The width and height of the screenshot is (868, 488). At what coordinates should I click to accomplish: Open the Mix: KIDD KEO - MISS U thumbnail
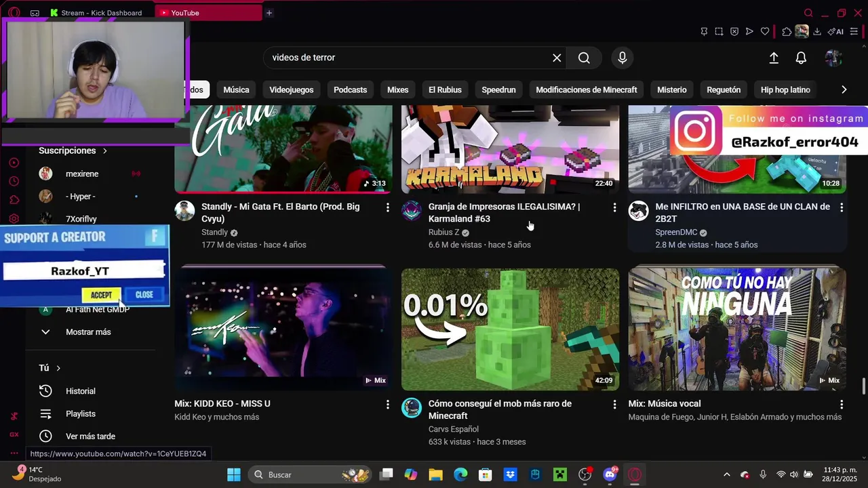point(283,329)
